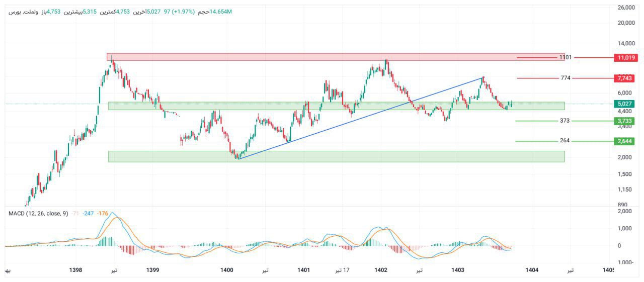Click the 17 تیر date axis label
Viewport: 644px width, 282px height.
(343, 270)
